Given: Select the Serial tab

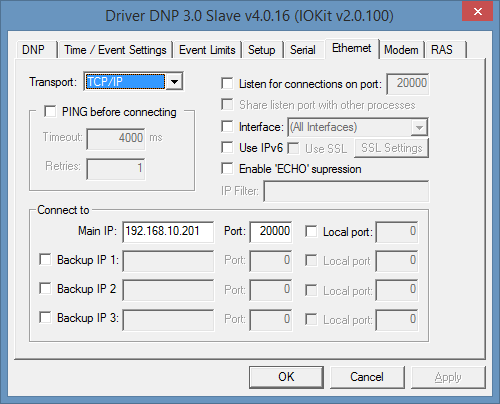Looking at the screenshot, I should (x=303, y=50).
